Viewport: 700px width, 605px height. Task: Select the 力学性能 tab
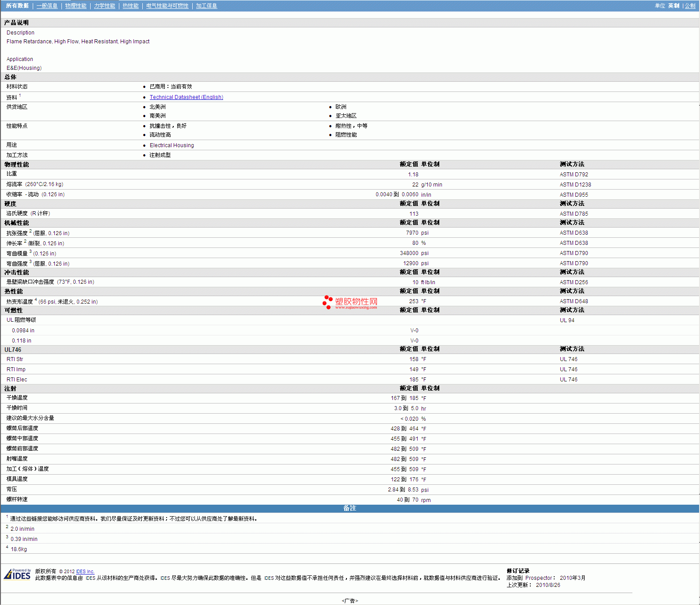[x=104, y=6]
